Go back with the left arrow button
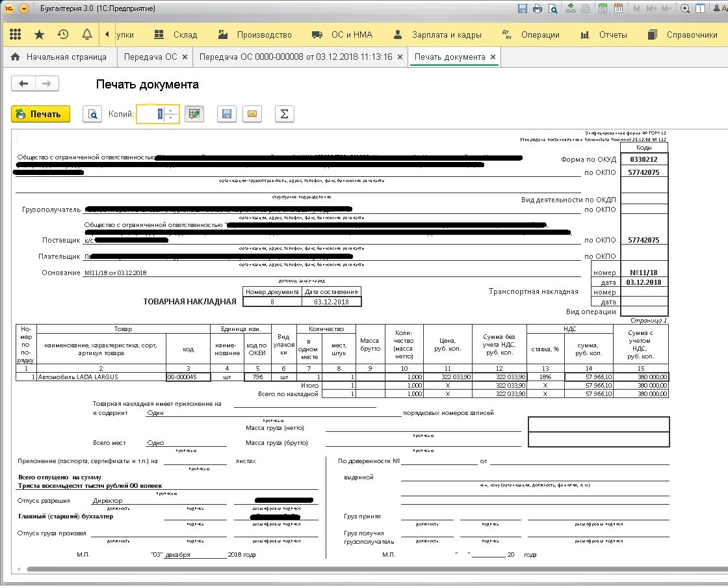Screen dimensions: 728x588 [23, 84]
